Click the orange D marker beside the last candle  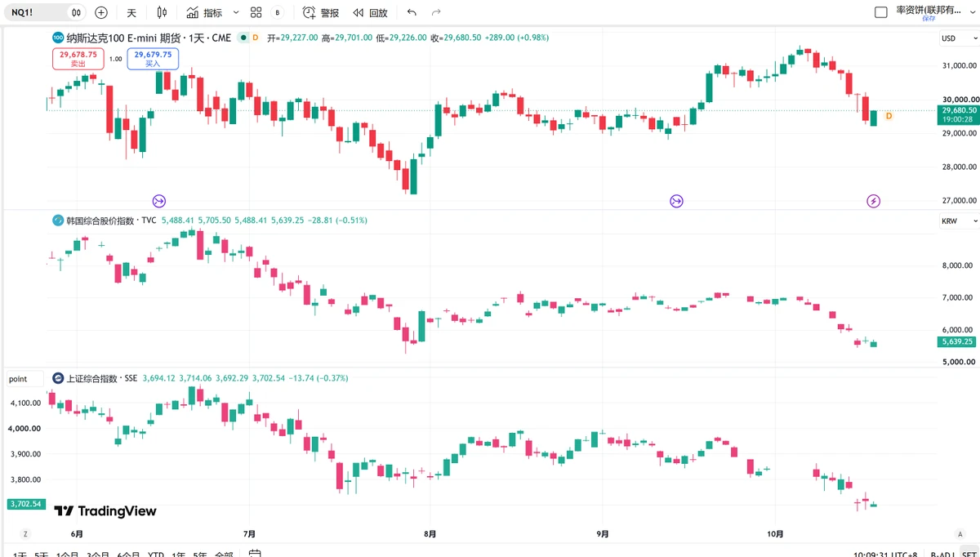click(x=889, y=117)
